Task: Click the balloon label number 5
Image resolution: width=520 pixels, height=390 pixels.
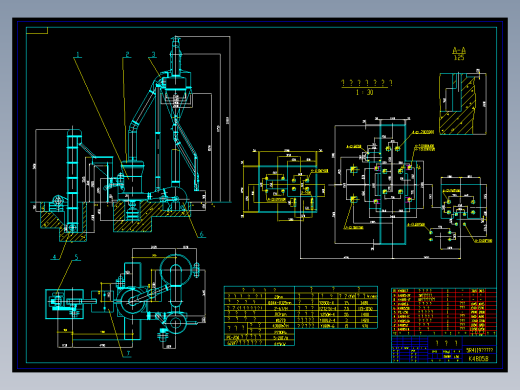Action: [x=76, y=257]
